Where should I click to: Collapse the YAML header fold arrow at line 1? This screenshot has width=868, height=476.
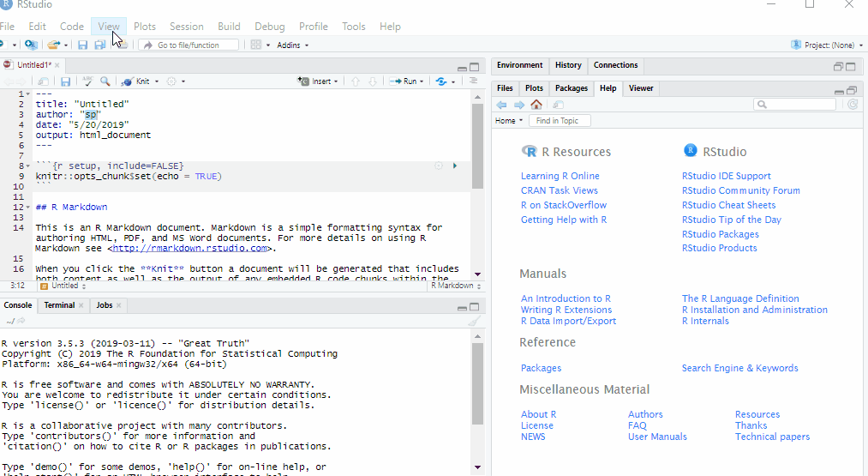tap(28, 93)
